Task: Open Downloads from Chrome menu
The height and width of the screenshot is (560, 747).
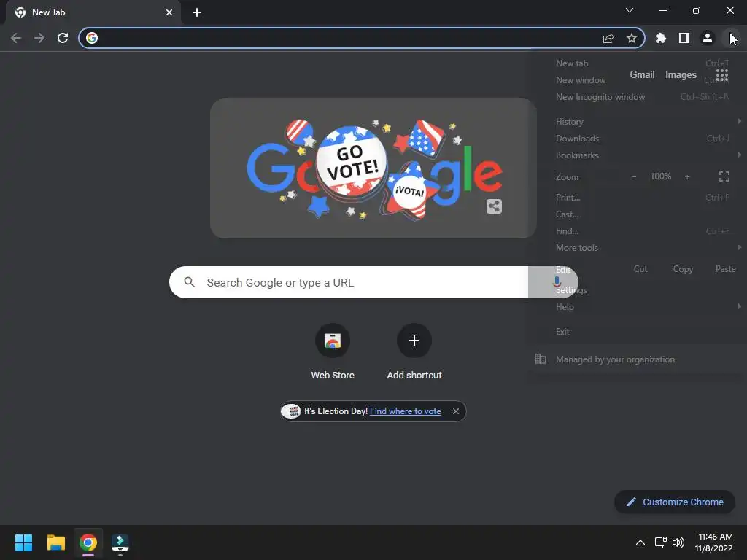Action: coord(638,138)
